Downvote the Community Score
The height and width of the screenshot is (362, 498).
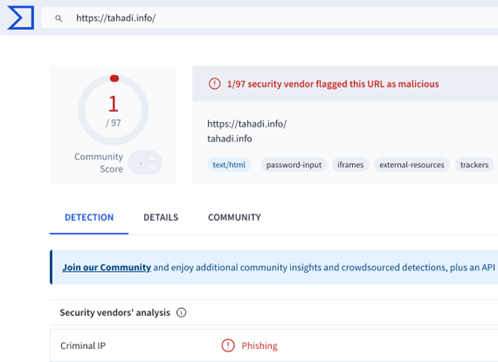point(152,168)
